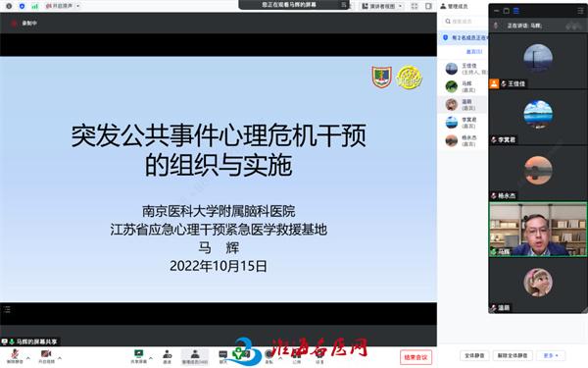
Task: Click the search members input field
Action: pyautogui.click(x=465, y=22)
